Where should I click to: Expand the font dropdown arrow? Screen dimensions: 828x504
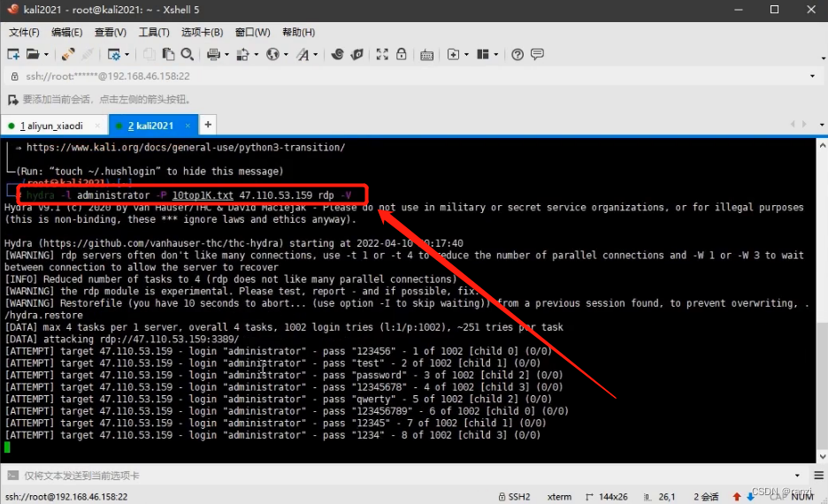coord(316,54)
